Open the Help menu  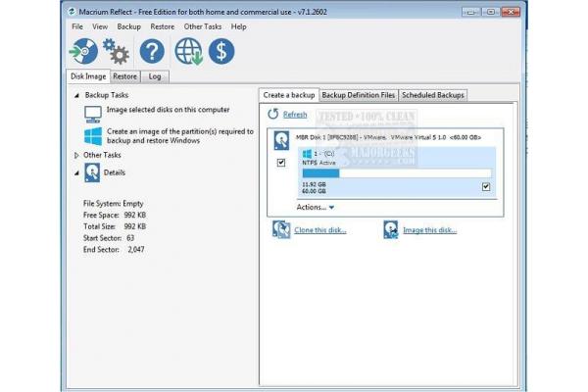tap(238, 26)
